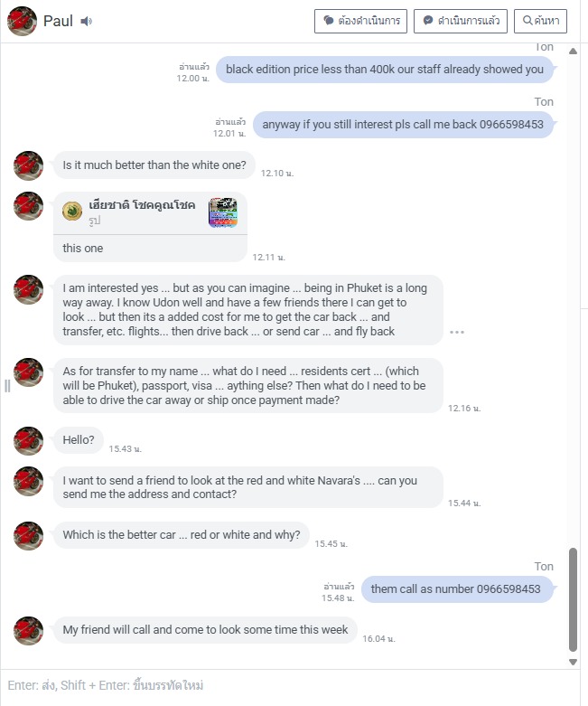
Task: Click the left panel drag handle icon
Action: click(x=7, y=386)
